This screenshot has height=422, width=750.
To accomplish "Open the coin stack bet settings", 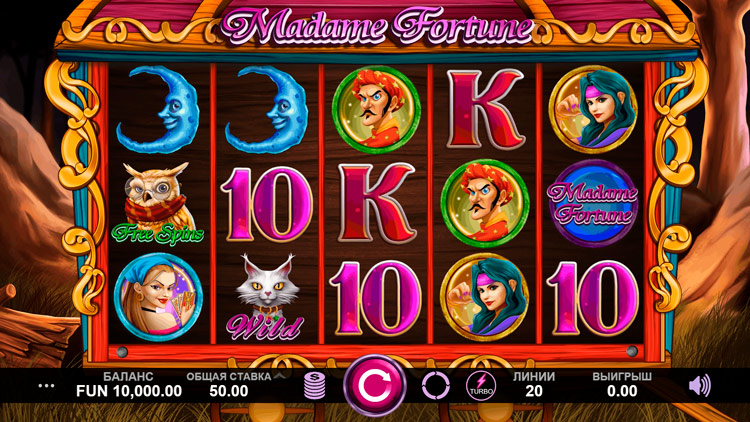I will [x=314, y=386].
